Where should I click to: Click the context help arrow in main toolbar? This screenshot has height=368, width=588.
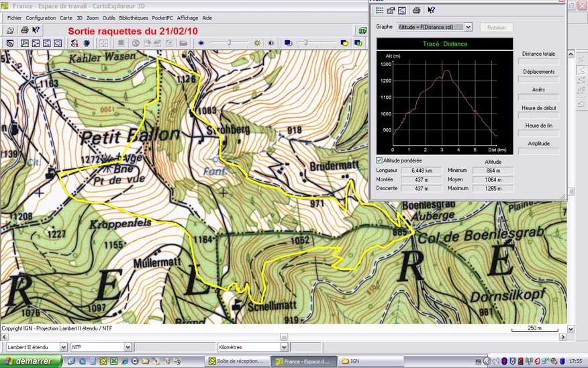pyautogui.click(x=36, y=30)
